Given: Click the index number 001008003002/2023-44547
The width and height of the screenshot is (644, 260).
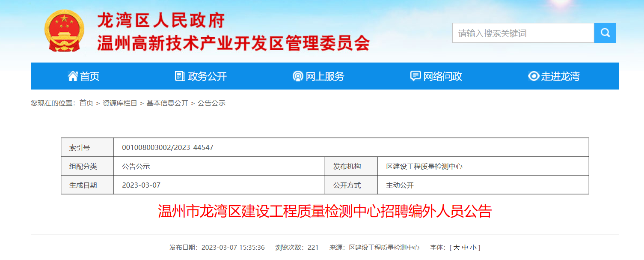Looking at the screenshot, I should [x=168, y=147].
